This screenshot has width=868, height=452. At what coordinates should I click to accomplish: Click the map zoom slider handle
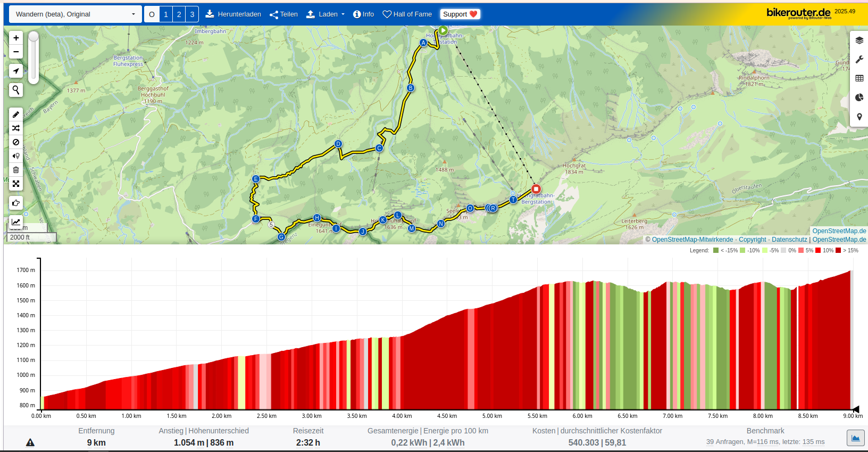tap(34, 37)
